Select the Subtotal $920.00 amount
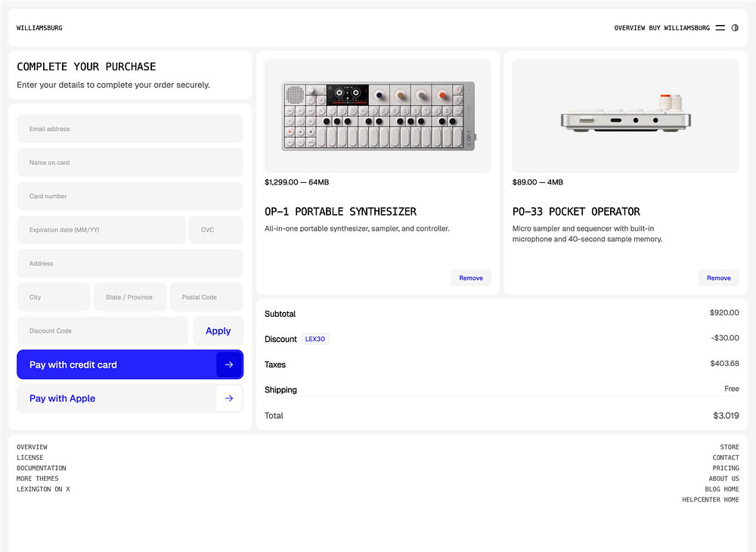 point(724,313)
